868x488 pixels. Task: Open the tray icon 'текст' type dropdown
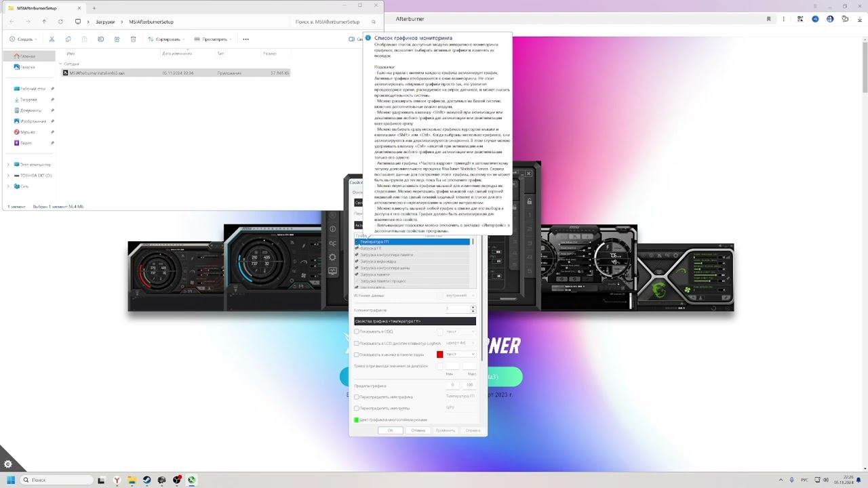(460, 354)
